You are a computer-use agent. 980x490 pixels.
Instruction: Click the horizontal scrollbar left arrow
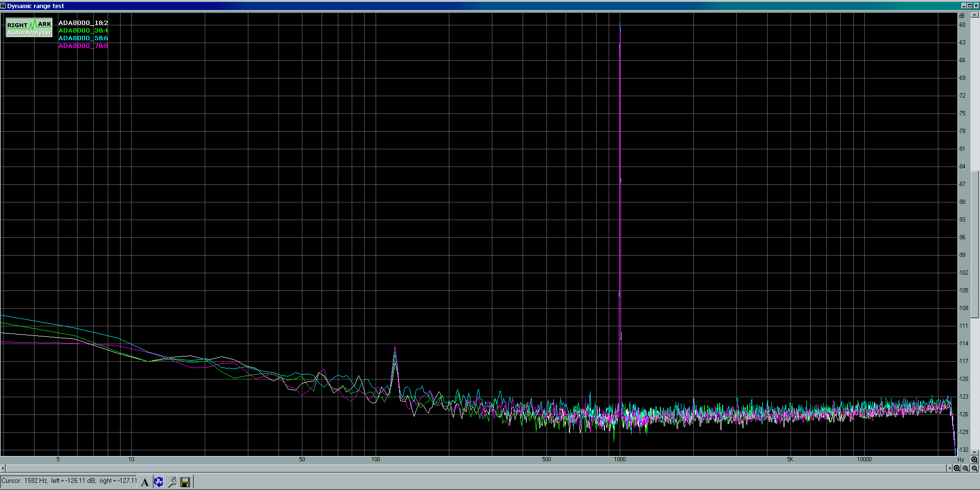click(x=3, y=468)
